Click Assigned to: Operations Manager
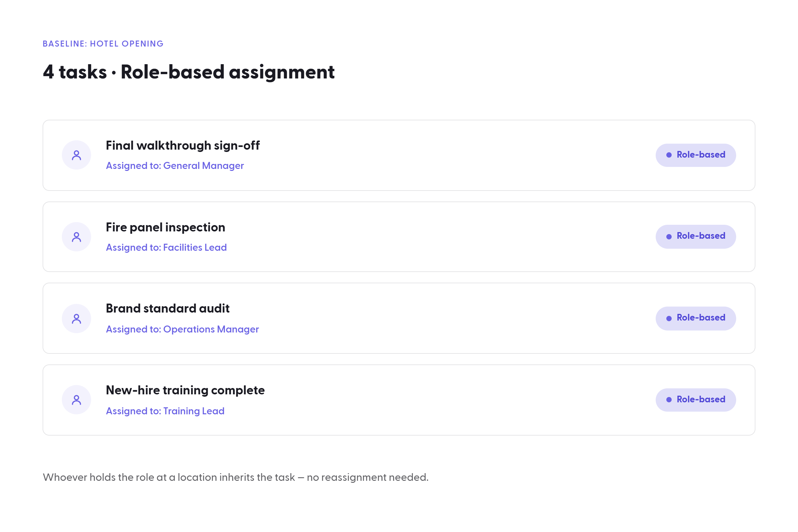 pyautogui.click(x=183, y=329)
